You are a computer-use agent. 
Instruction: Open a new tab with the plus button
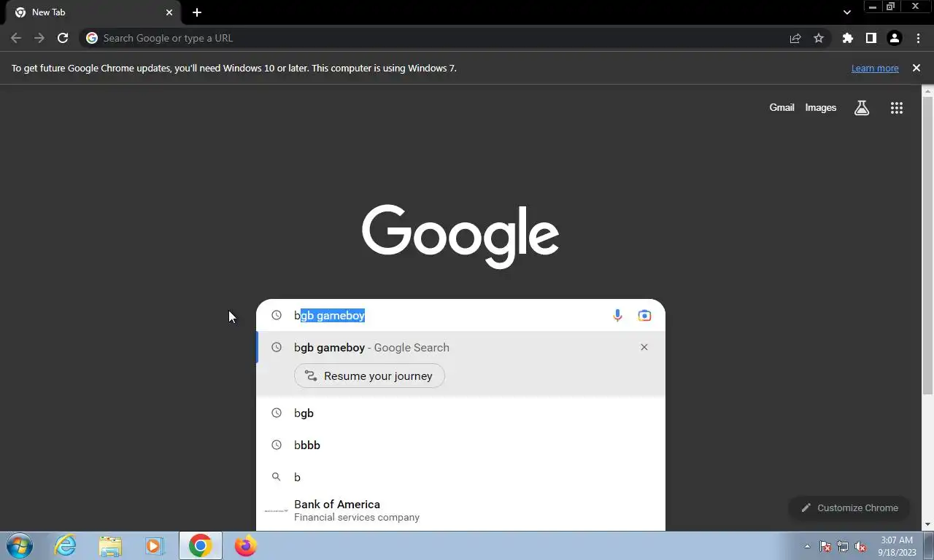point(197,12)
